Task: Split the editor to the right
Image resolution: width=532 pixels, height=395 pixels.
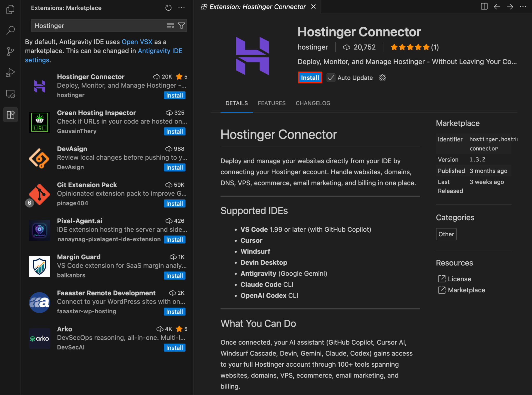Action: [484, 7]
